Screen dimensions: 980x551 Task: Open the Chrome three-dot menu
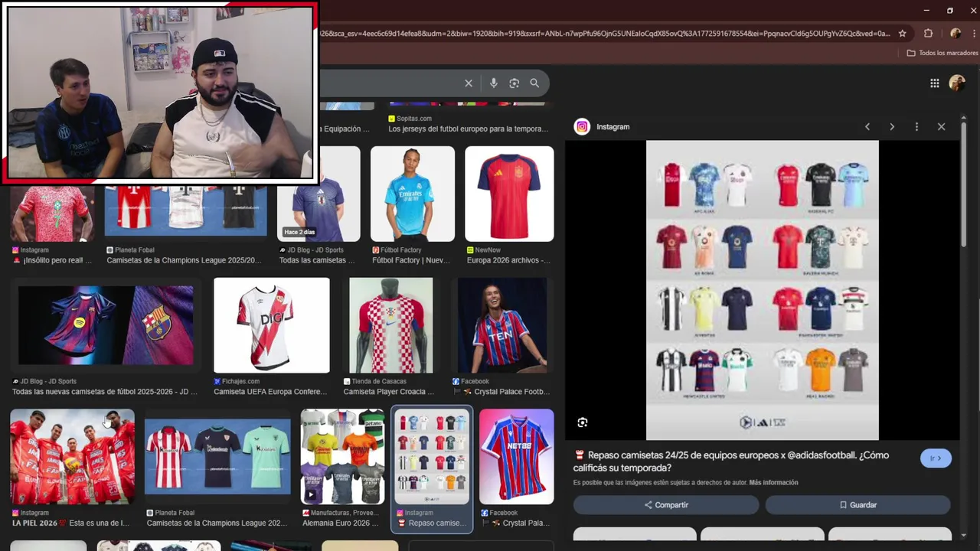point(974,34)
